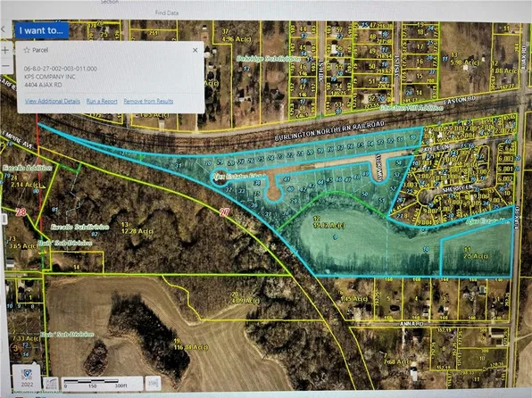Open the "I want to..." menu
The image size is (532, 398).
(41, 30)
